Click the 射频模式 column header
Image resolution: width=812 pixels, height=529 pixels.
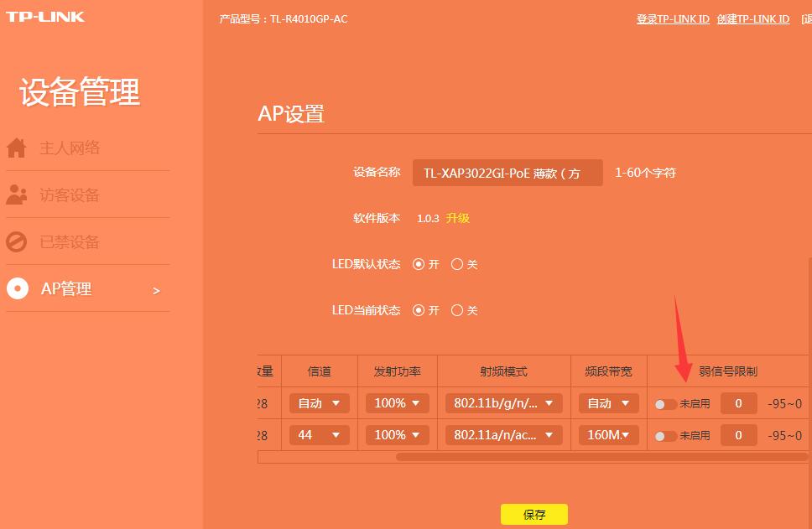click(504, 371)
